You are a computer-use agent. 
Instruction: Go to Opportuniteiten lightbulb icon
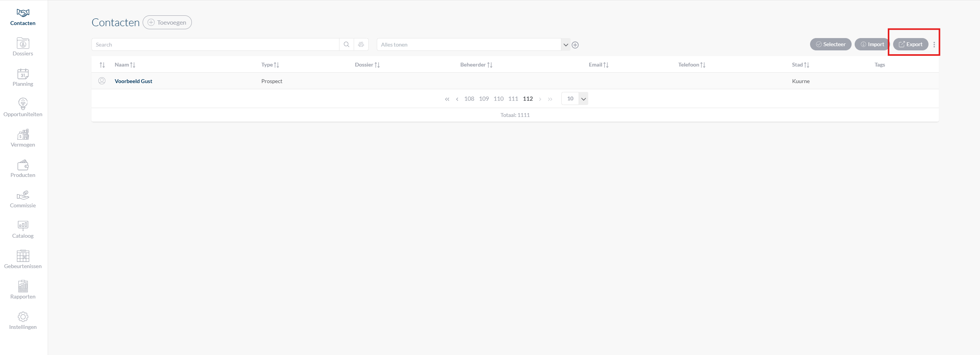click(23, 104)
